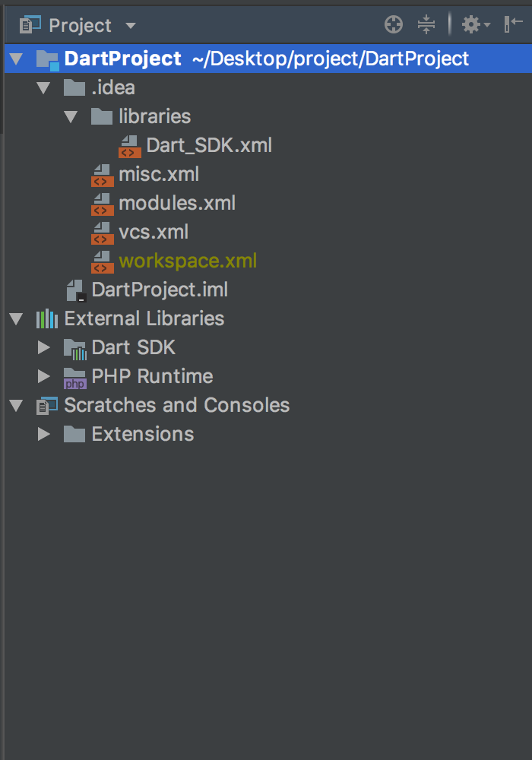Screen dimensions: 532x760
Task: Select misc.xml in the tree
Action: 158,174
